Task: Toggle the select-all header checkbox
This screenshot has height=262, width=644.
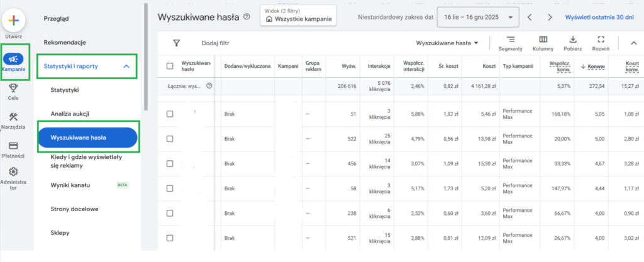Action: tap(170, 66)
